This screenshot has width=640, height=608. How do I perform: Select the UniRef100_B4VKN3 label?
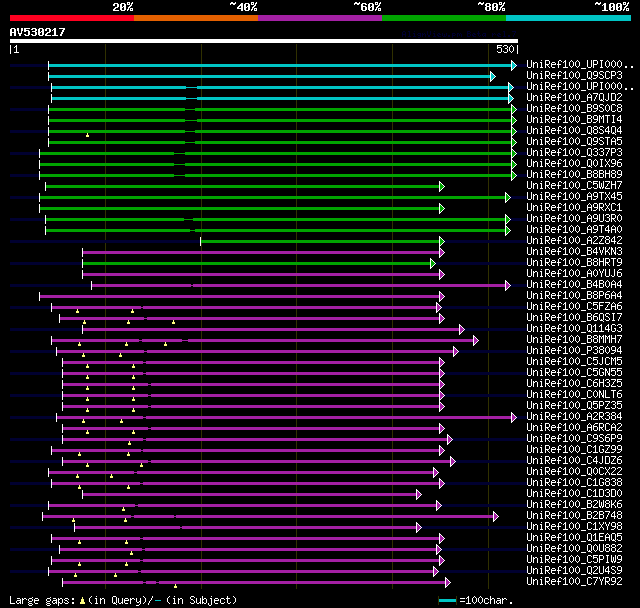click(x=574, y=252)
